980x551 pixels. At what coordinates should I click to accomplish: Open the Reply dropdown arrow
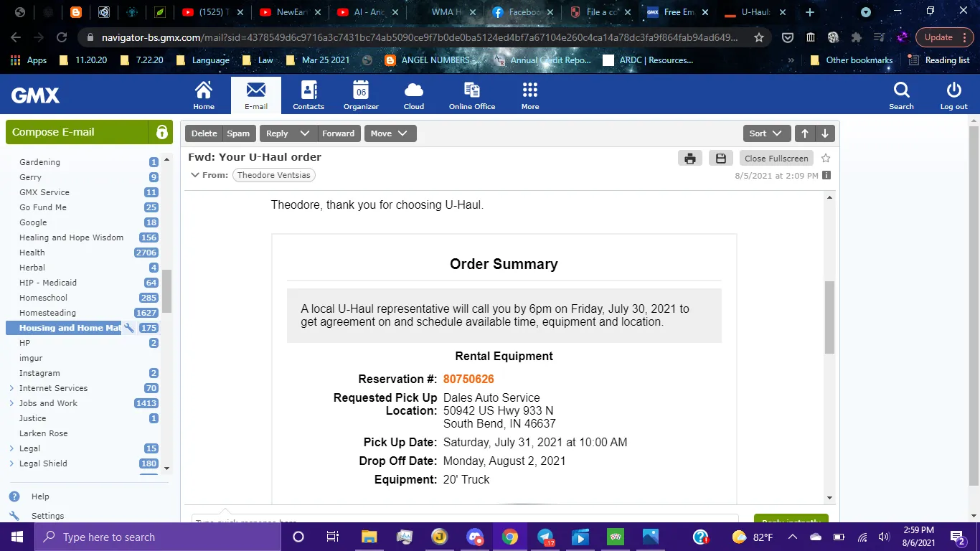[x=305, y=133]
